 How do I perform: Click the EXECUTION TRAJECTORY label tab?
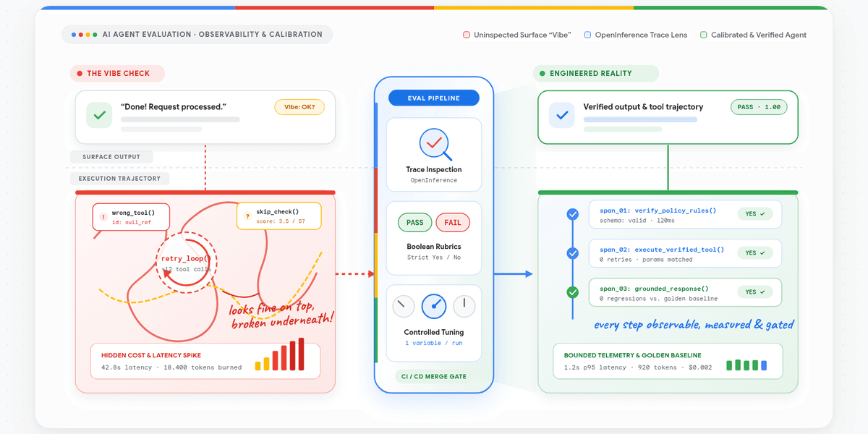(120, 178)
